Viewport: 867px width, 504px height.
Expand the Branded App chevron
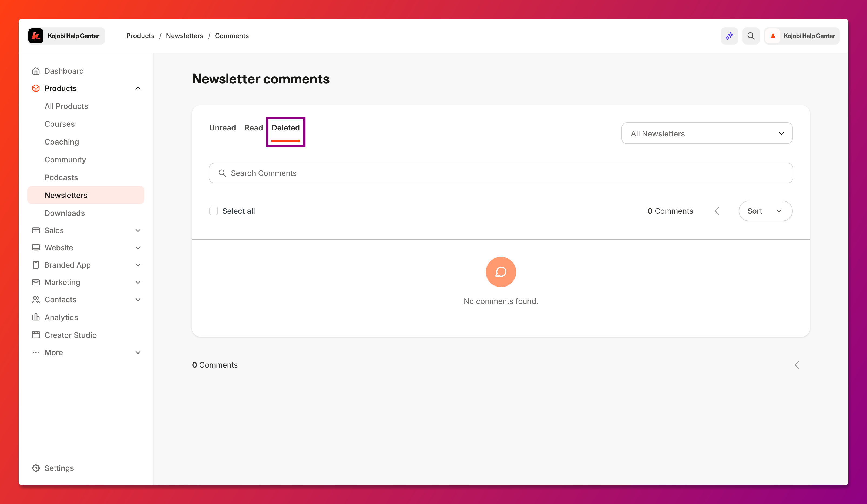point(138,265)
